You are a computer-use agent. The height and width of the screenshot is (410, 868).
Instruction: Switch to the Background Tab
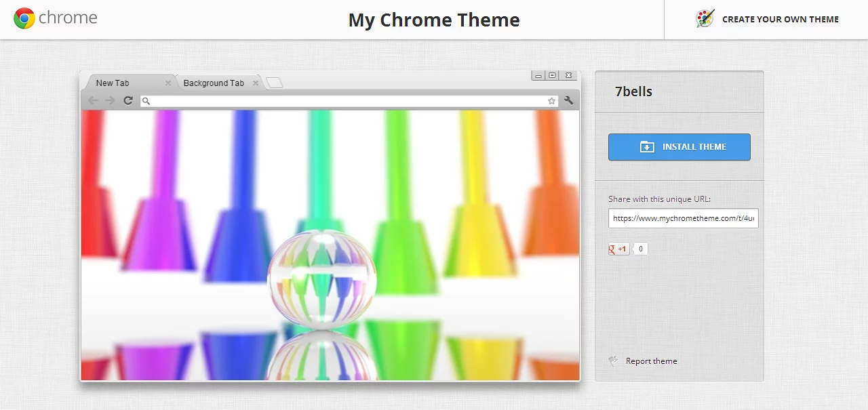(x=214, y=83)
